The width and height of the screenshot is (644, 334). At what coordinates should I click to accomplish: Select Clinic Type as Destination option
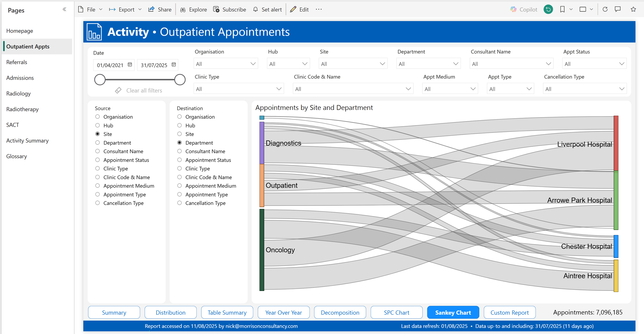coord(180,168)
